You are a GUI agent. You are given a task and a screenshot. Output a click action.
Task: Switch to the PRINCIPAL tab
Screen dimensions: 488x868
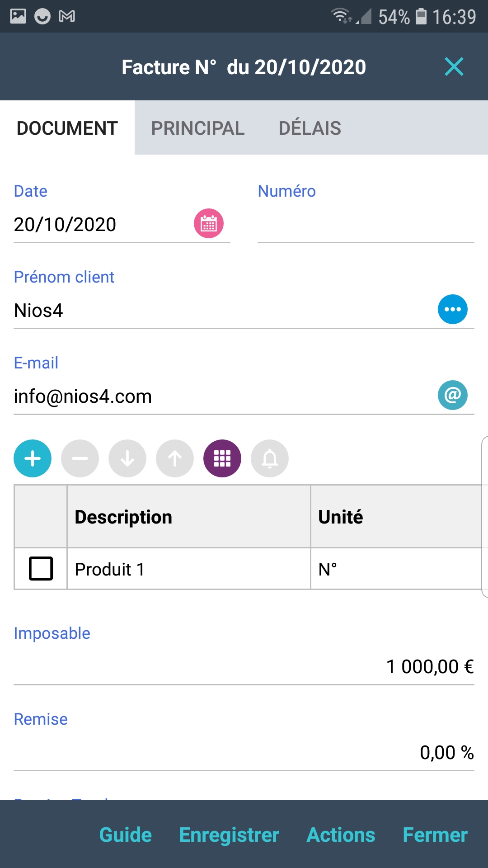click(x=198, y=128)
